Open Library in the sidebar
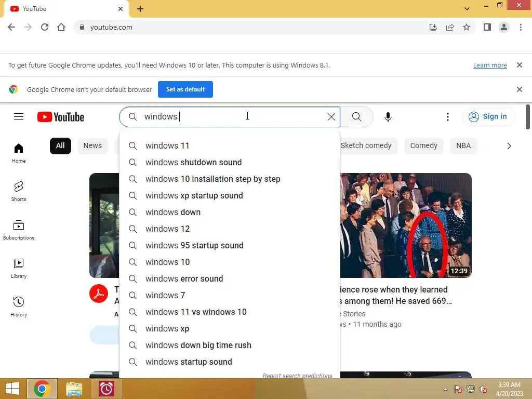Viewport: 532px width, 399px height. 19,269
